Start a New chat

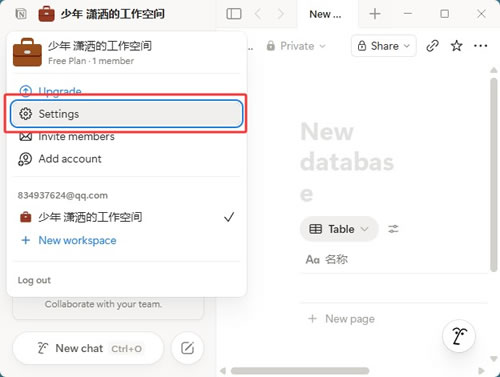pos(88,348)
